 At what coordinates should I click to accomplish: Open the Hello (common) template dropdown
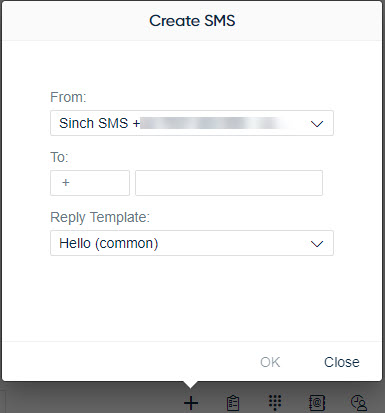click(x=192, y=243)
